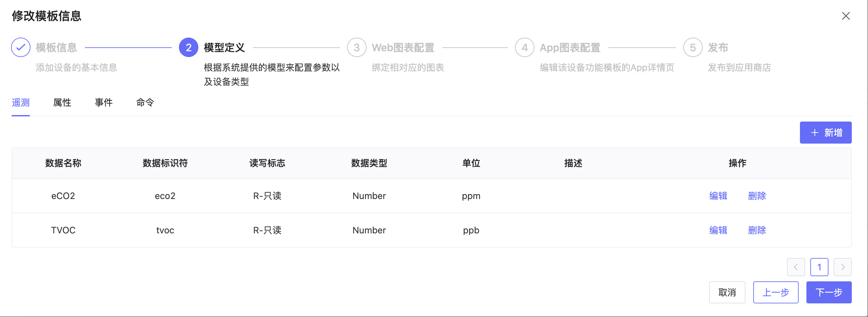Screen dimensions: 868x317
Task: Delete the eCO2 telemetry row
Action: (757, 196)
